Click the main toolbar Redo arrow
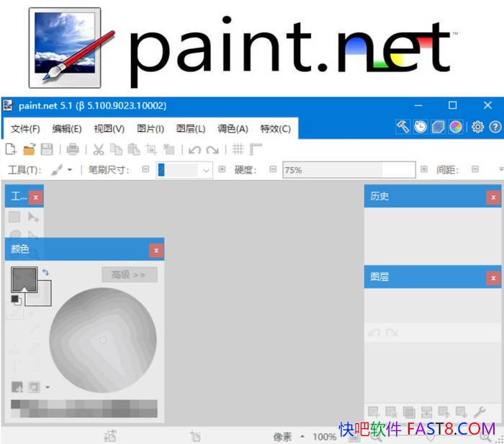This screenshot has width=504, height=444. (212, 150)
